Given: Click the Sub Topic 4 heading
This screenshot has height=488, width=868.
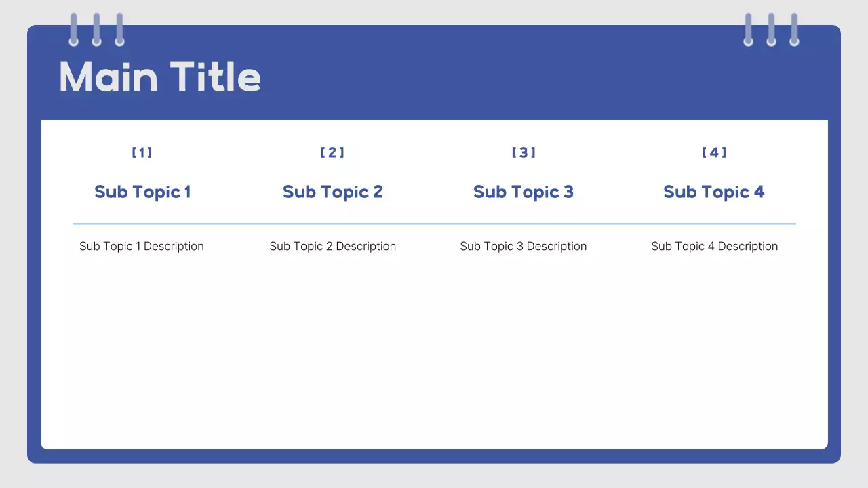Looking at the screenshot, I should click(x=714, y=192).
